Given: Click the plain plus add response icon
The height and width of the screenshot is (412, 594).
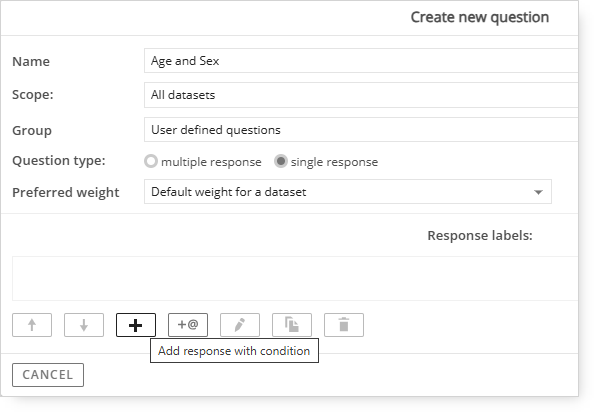Looking at the screenshot, I should [x=136, y=325].
